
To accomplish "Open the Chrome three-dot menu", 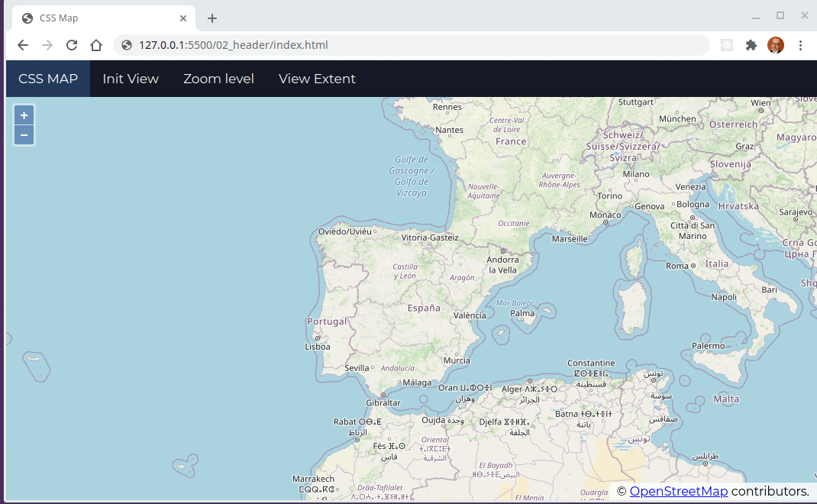I will 800,45.
